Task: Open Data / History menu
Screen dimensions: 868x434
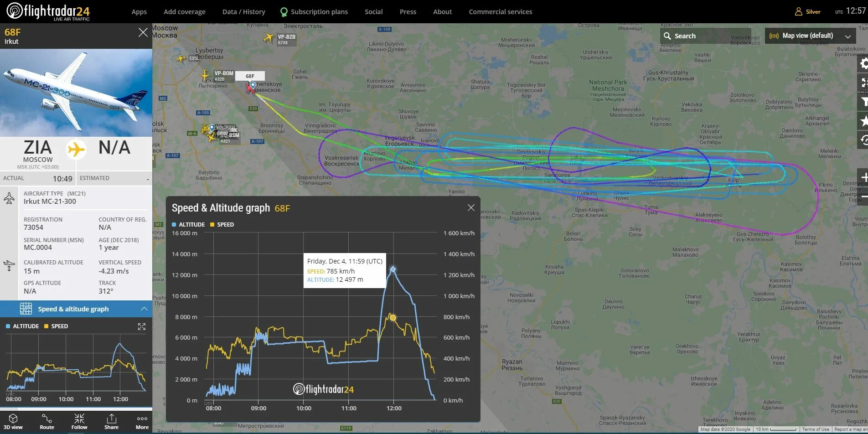Action: pos(244,12)
